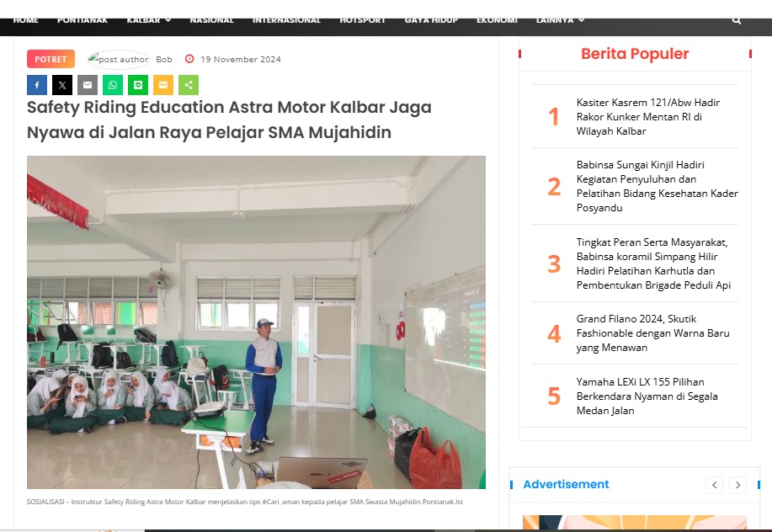
Task: Open the GAYA HIDUP nav item
Action: (x=431, y=20)
